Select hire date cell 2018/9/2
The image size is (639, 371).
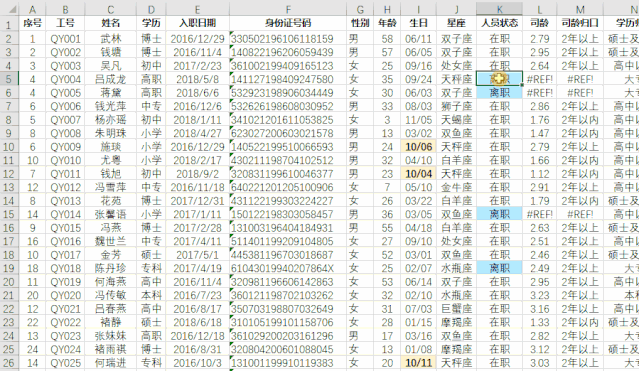197,174
